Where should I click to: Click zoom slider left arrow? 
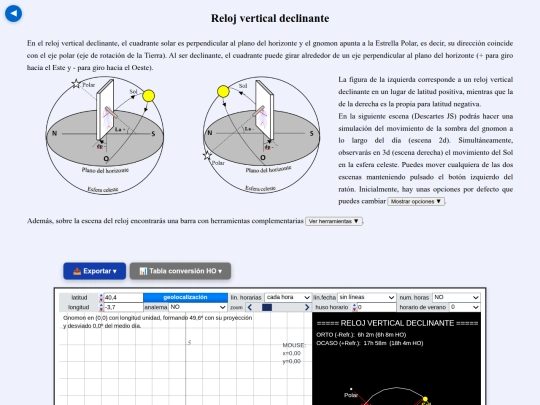(x=250, y=307)
